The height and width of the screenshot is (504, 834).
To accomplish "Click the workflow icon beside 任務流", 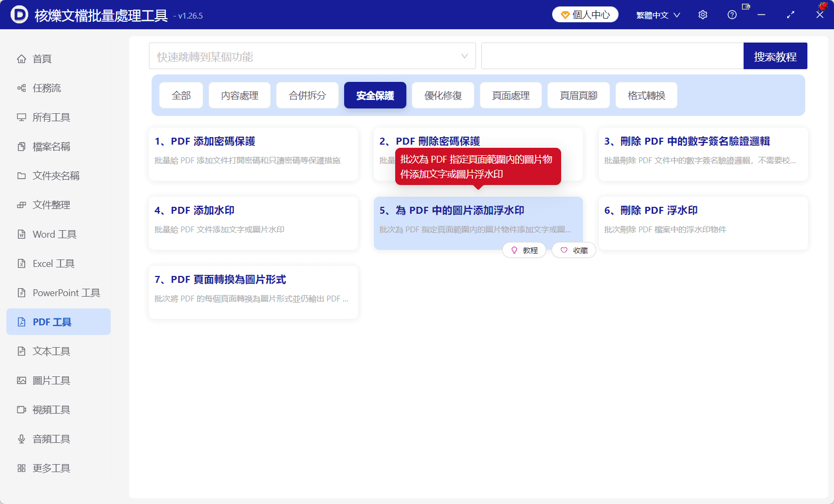I will point(21,88).
